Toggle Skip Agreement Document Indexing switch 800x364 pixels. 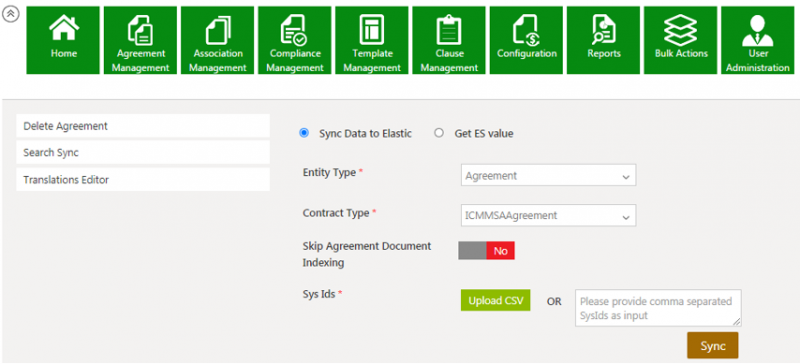click(486, 251)
